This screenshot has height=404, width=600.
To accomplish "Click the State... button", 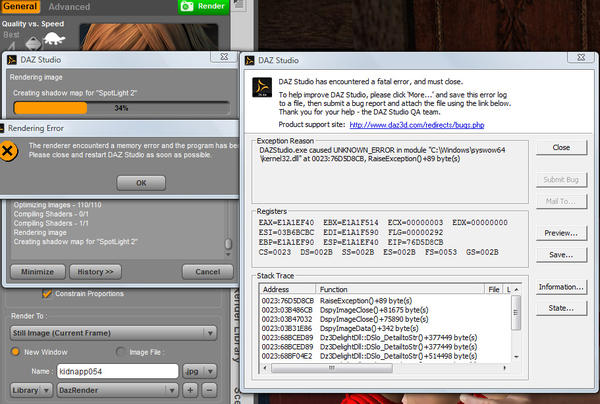I will (x=561, y=308).
